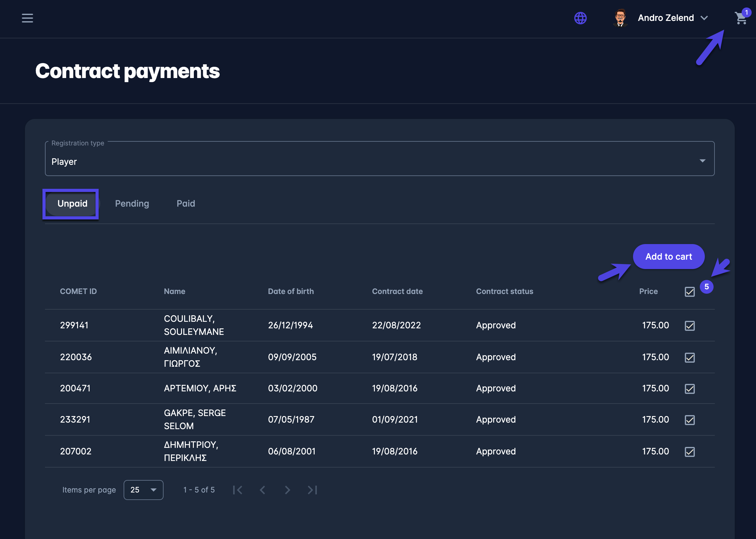The height and width of the screenshot is (539, 756).
Task: Open the shopping cart icon
Action: point(740,18)
